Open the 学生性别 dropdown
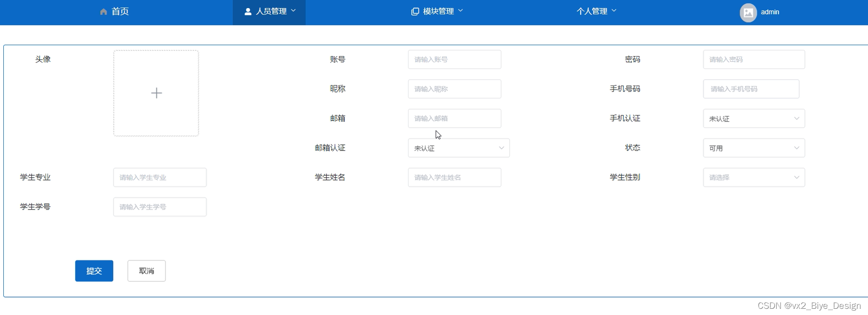The image size is (868, 315). coord(754,177)
